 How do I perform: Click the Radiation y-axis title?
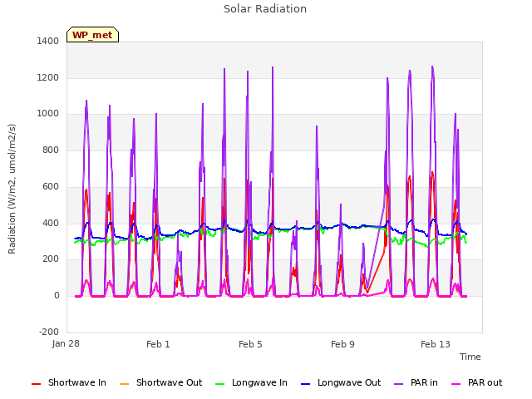pos(12,189)
